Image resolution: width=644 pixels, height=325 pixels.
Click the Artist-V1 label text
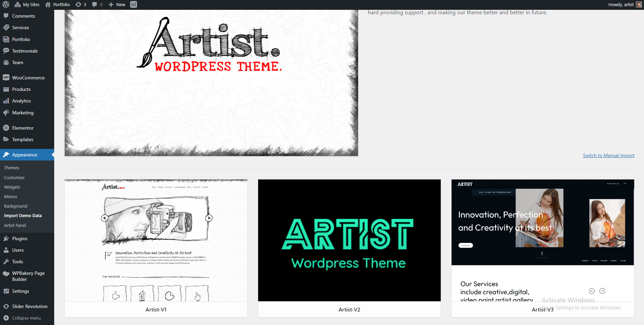point(156,309)
